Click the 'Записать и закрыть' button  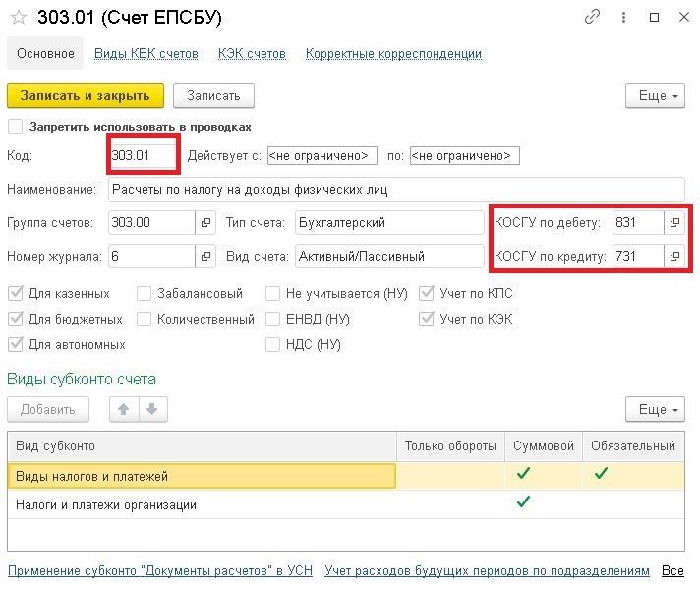[86, 95]
